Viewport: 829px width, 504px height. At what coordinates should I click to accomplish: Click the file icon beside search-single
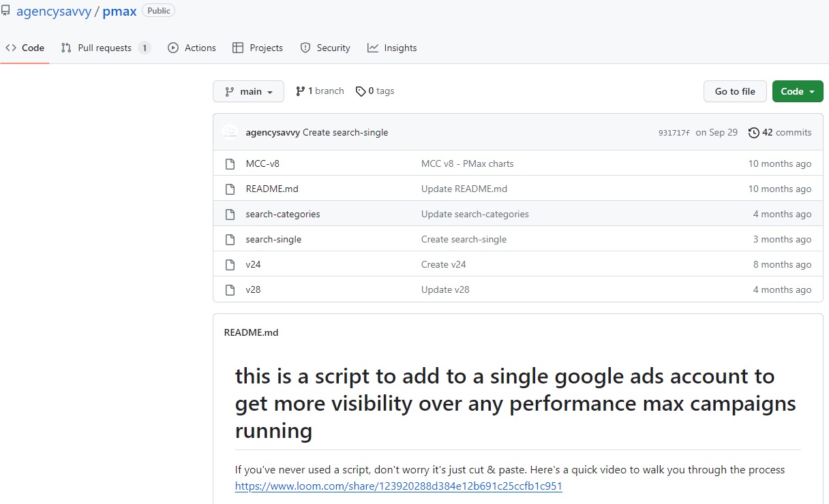point(230,239)
